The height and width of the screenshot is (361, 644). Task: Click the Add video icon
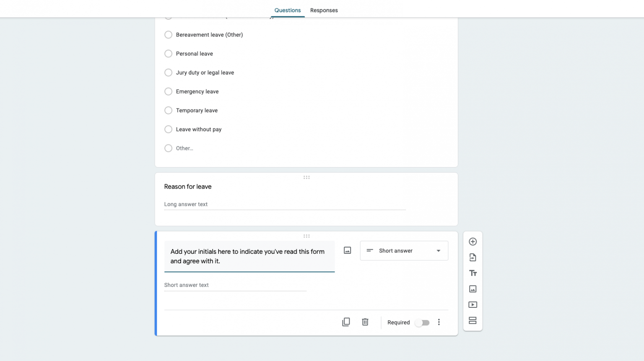(473, 304)
